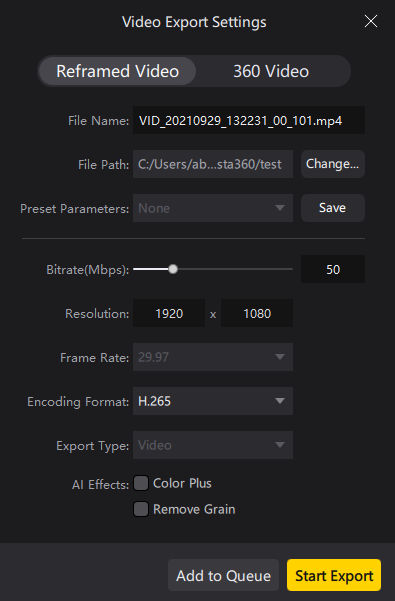Add the video to the queue

pos(223,575)
